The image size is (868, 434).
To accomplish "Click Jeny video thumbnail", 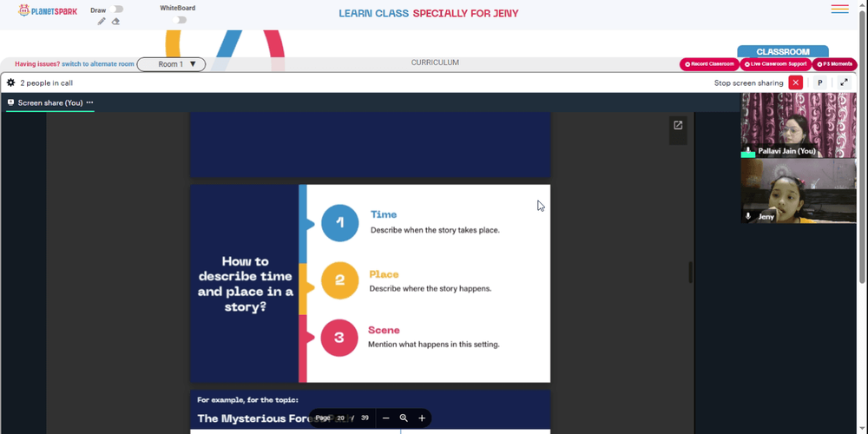I will point(799,191).
